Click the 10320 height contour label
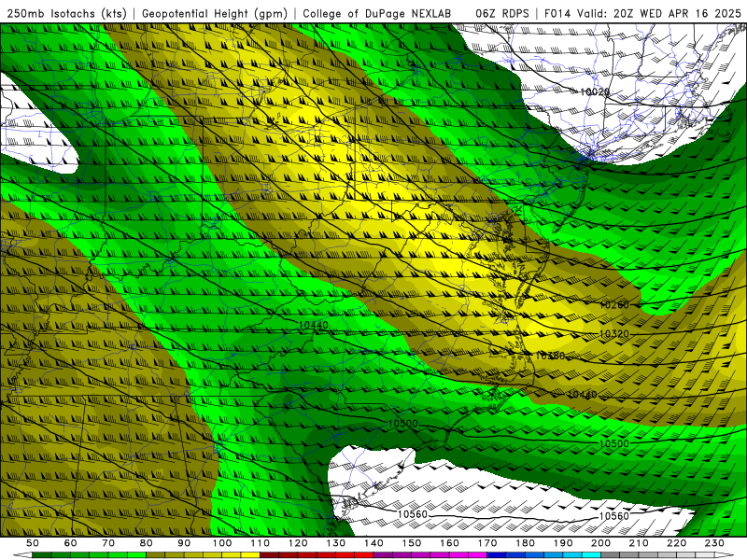 pyautogui.click(x=614, y=334)
